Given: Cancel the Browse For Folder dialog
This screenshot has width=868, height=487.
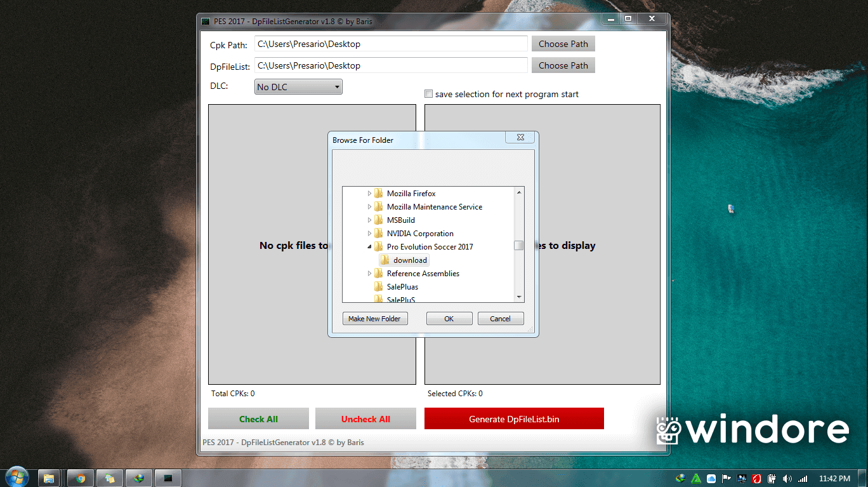Looking at the screenshot, I should [501, 319].
